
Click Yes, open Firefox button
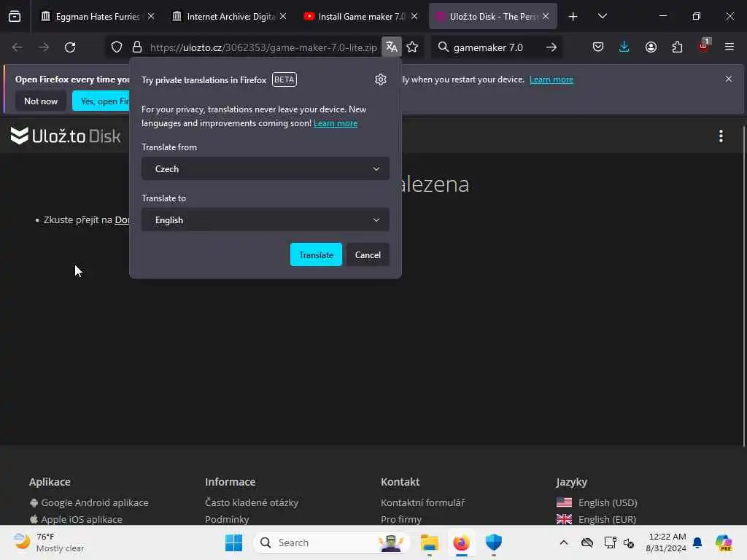point(101,101)
